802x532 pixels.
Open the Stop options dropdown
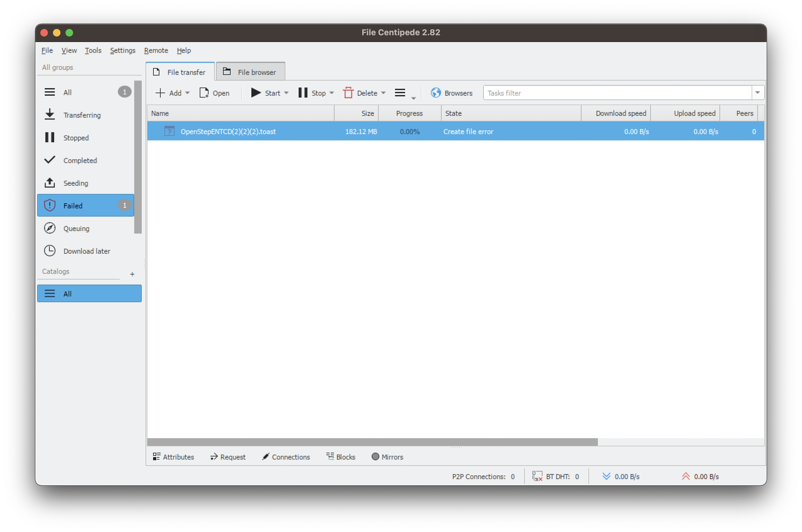click(332, 93)
